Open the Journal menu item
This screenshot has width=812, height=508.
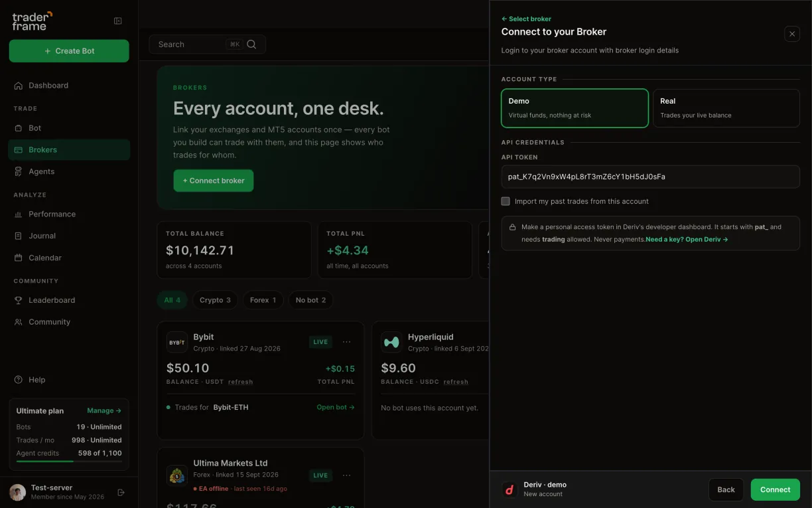tap(69, 236)
